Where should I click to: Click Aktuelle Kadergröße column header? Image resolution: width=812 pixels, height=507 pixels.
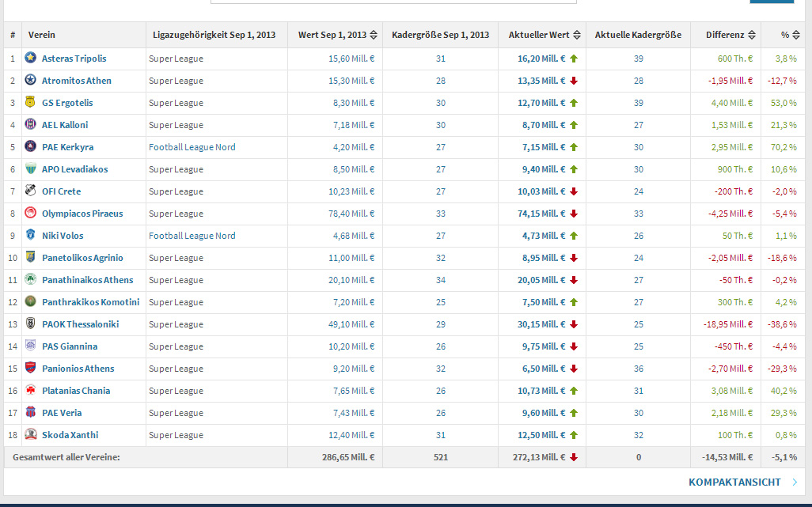[638, 35]
